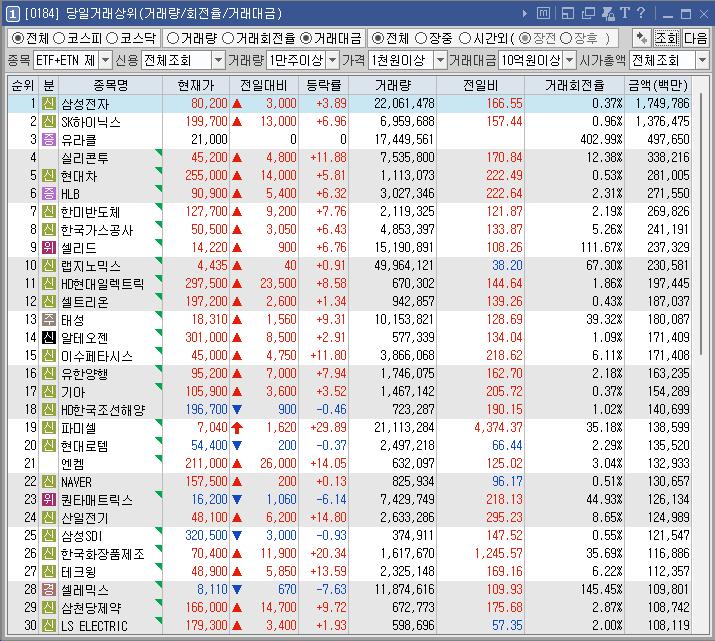
Task: Click 4,374.37 value in 파미셀 row
Action: [x=498, y=428]
